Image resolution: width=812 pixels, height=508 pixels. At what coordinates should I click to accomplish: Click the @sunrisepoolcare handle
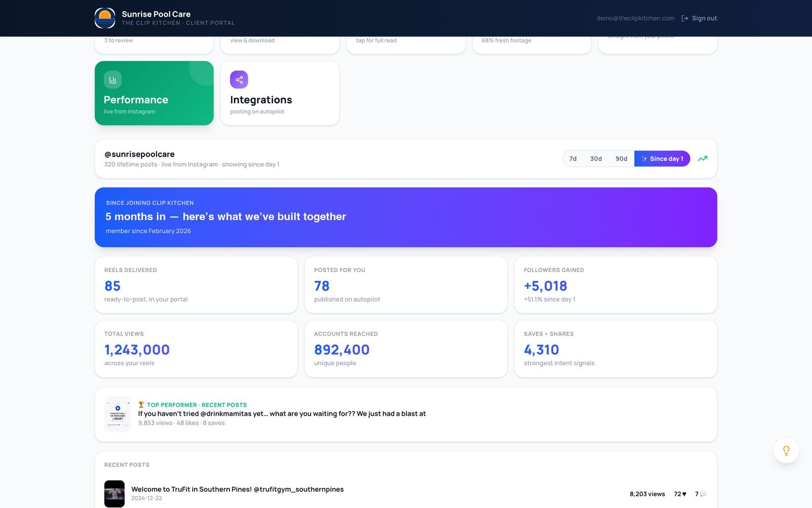[x=140, y=154]
